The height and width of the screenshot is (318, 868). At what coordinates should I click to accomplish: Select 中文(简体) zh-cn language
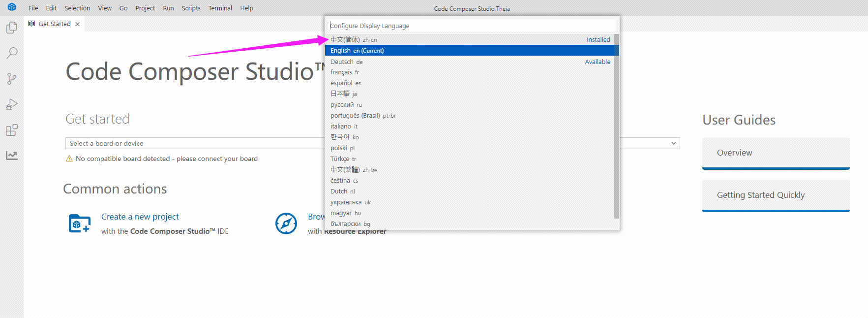[470, 39]
